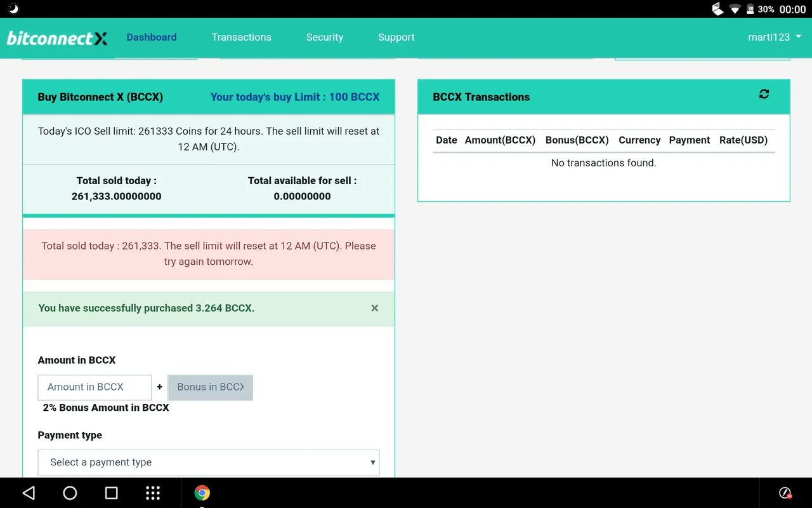The height and width of the screenshot is (508, 812).
Task: Click the '2% Bonus Amount in BCCX' label
Action: point(106,408)
